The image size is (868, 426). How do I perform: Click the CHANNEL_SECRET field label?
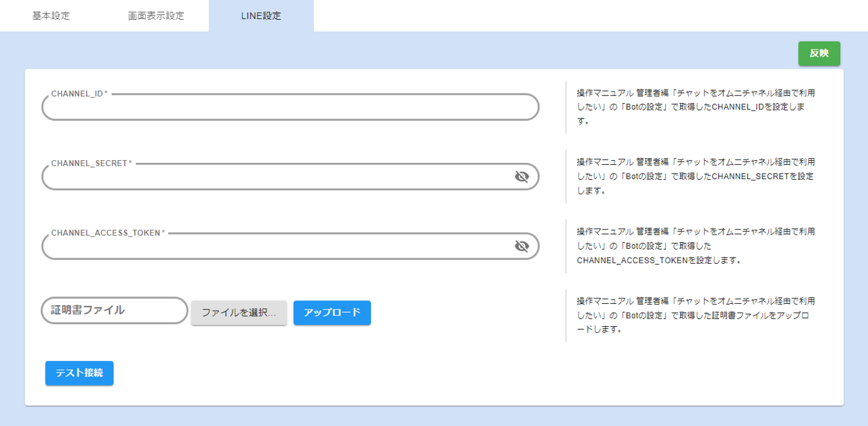(x=92, y=163)
